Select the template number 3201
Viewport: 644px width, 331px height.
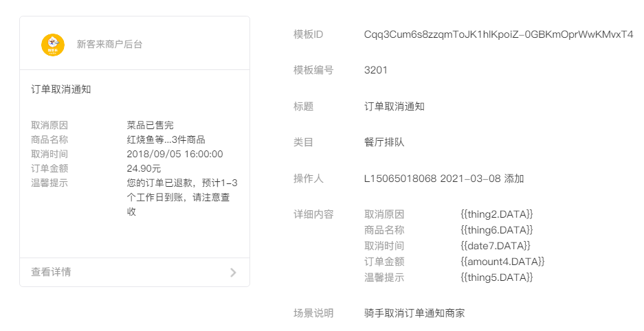pos(376,70)
